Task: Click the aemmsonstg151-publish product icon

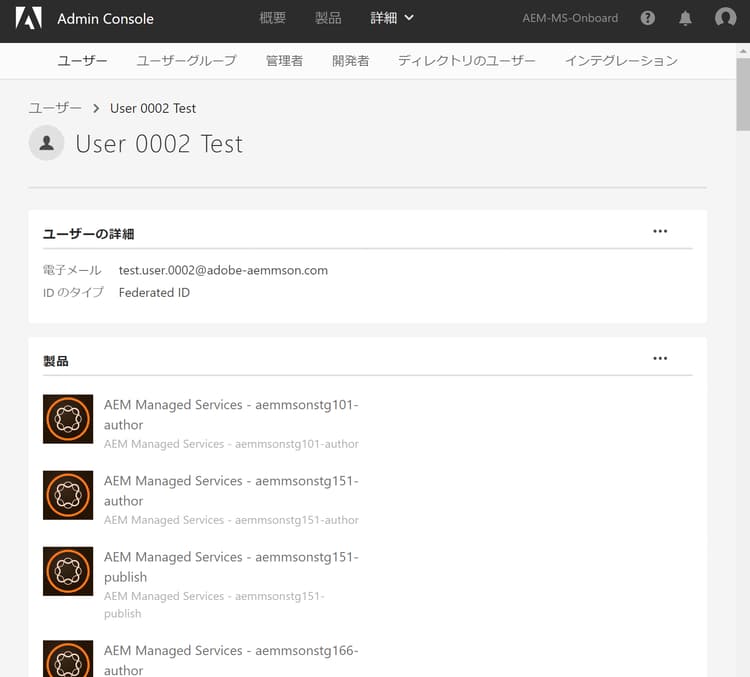Action: pyautogui.click(x=68, y=571)
